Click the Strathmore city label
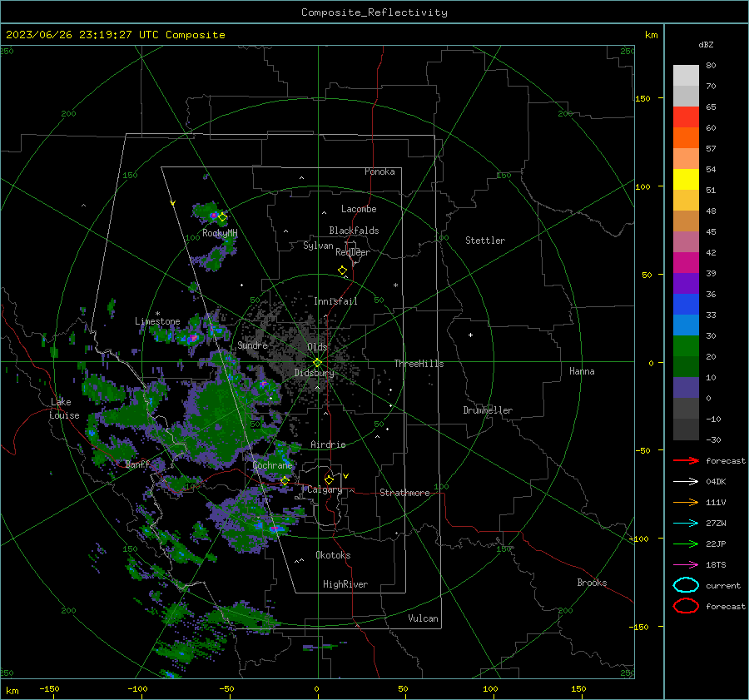This screenshot has width=749, height=700. tap(404, 493)
